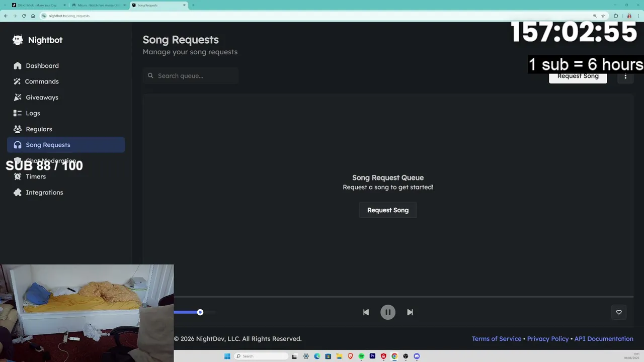This screenshot has height=362, width=644.
Task: Open OBS Studio from the taskbar
Action: point(406,356)
